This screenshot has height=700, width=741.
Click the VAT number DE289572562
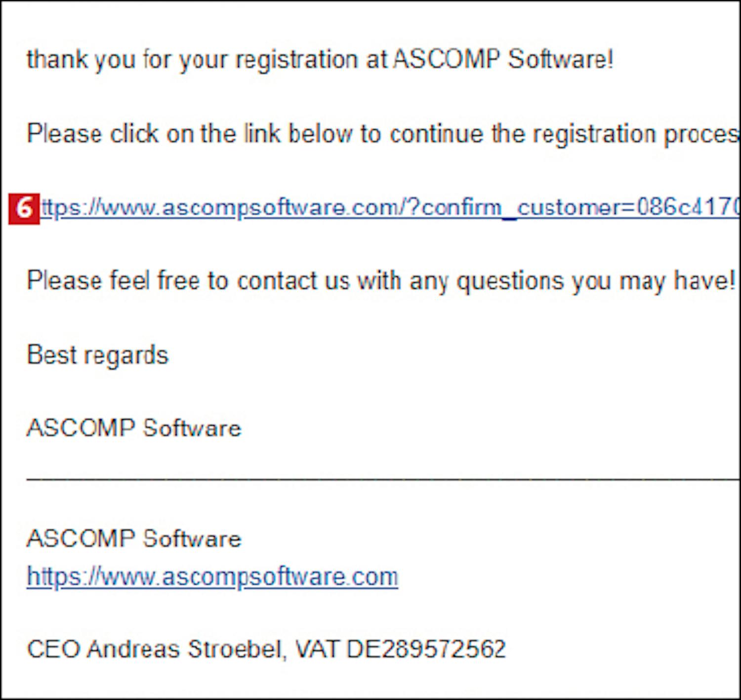tap(426, 650)
